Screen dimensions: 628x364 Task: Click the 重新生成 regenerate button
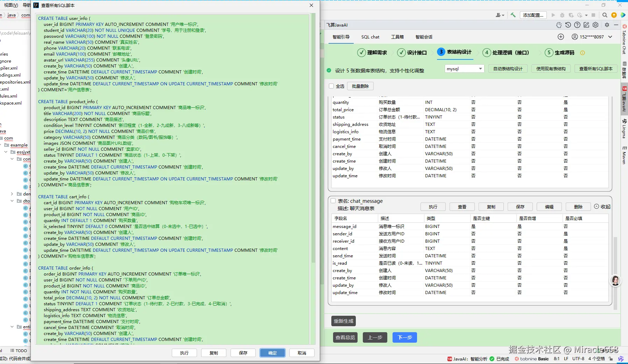(344, 321)
